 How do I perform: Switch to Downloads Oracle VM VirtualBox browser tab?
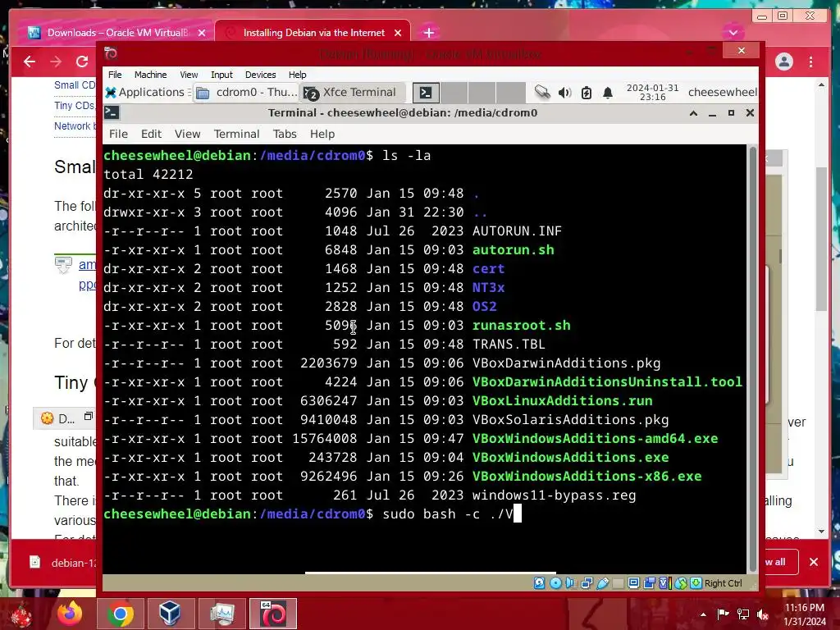tap(116, 33)
